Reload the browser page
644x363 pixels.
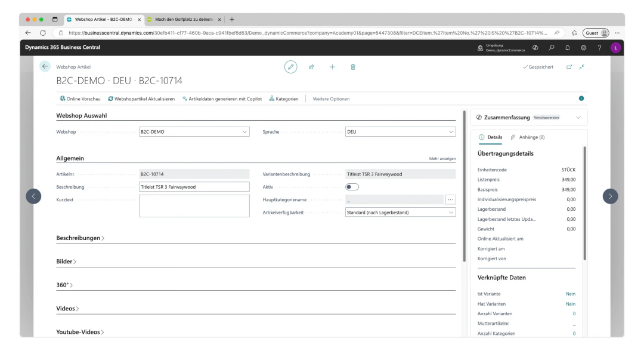click(x=43, y=33)
